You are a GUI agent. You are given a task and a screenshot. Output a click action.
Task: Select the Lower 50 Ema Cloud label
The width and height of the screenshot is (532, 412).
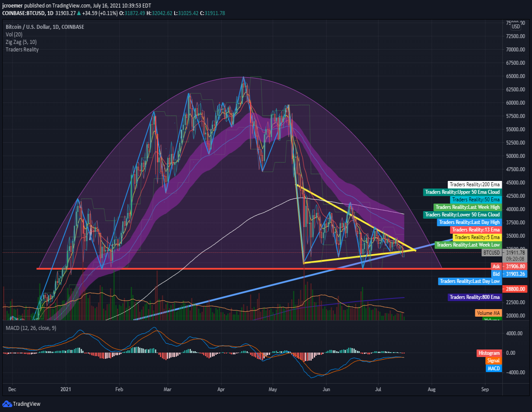462,215
